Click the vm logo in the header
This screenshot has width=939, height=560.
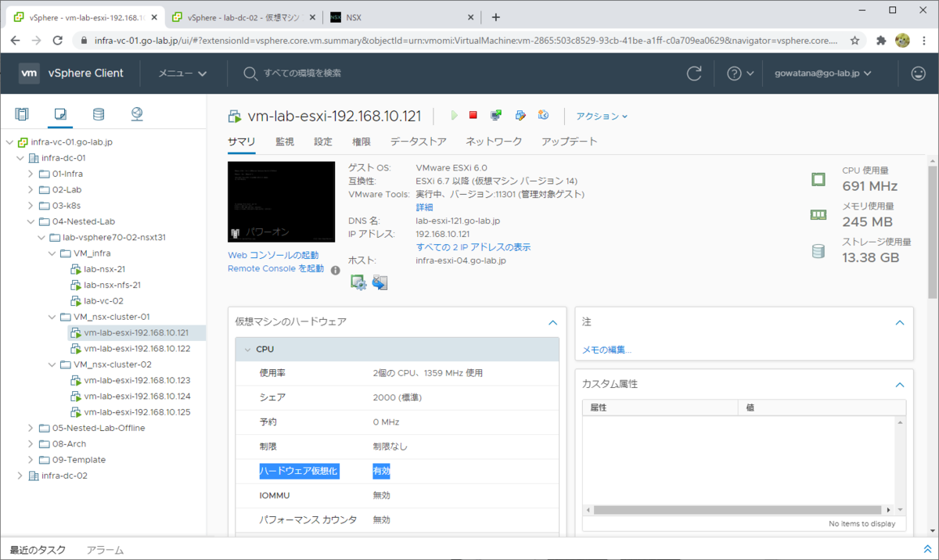tap(29, 74)
